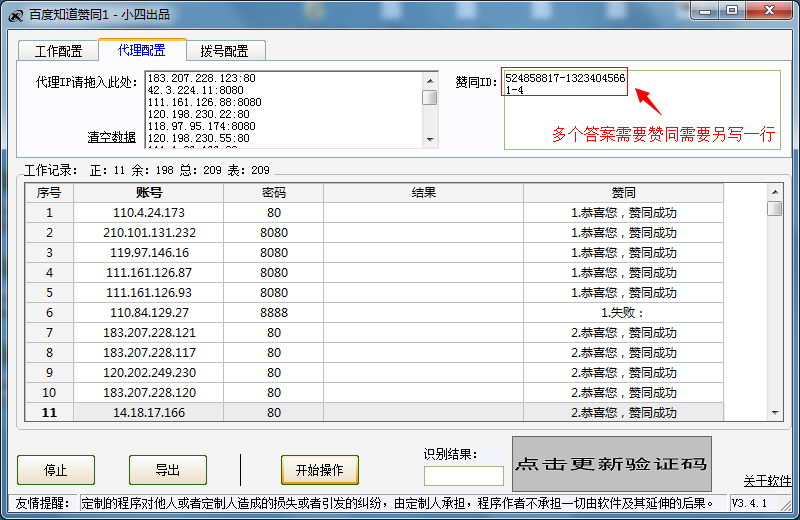Image resolution: width=800 pixels, height=520 pixels.
Task: Click the 清空数据 link
Action: pyautogui.click(x=111, y=137)
